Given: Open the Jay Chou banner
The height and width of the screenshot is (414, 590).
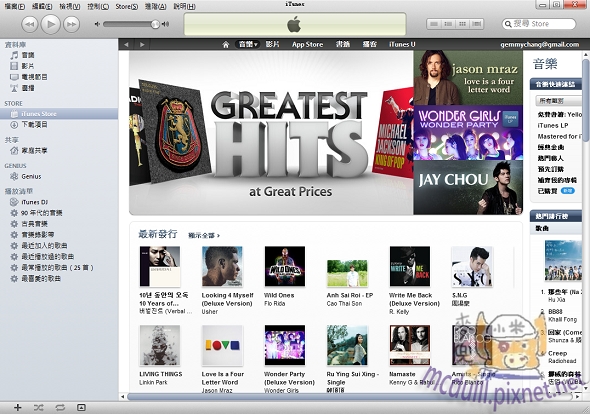Looking at the screenshot, I should 468,188.
